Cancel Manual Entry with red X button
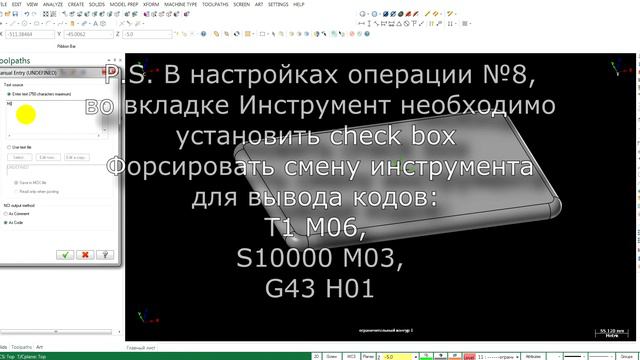 [85, 255]
